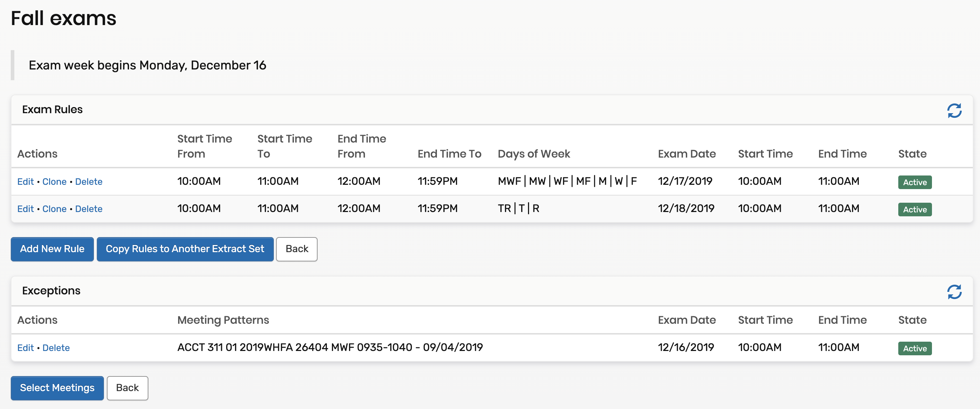Click Active badge for 12/18/2019 rule
The width and height of the screenshot is (980, 409).
[914, 210]
